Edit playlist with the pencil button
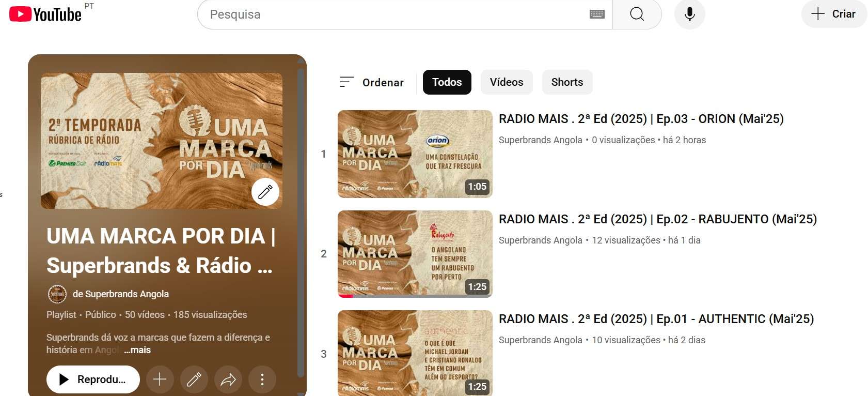This screenshot has width=868, height=396. (x=194, y=379)
